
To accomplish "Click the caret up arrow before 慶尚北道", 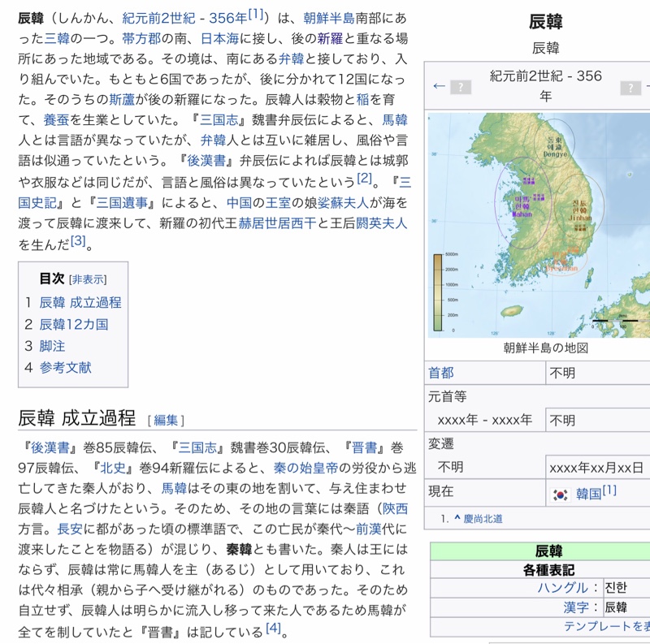I will [457, 517].
